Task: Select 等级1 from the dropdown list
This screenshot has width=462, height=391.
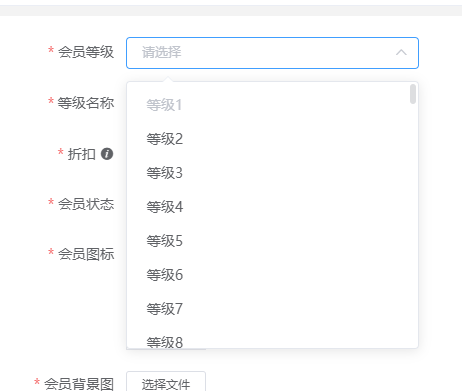Action: point(272,105)
